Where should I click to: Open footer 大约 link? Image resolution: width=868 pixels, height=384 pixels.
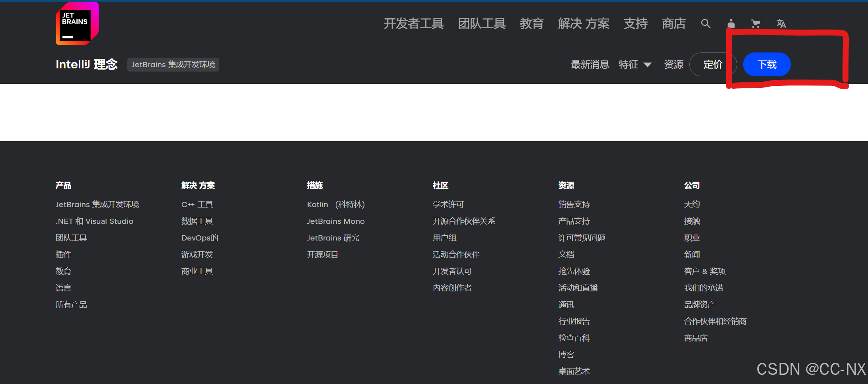point(692,204)
